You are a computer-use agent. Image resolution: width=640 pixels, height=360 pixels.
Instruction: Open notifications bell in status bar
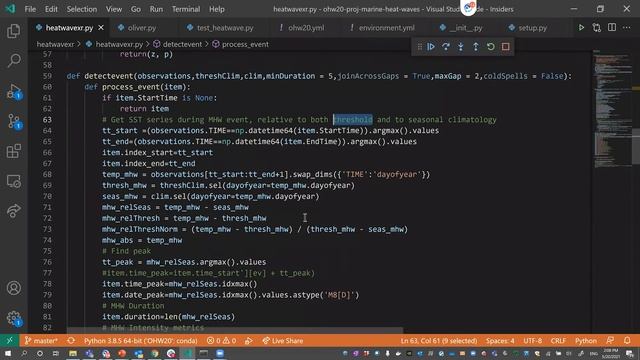pyautogui.click(x=627, y=340)
